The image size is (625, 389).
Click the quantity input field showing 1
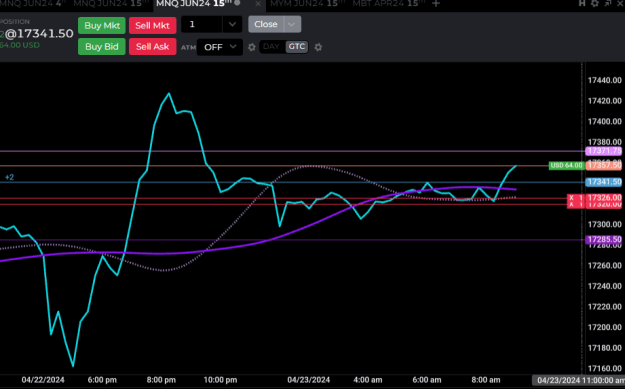click(202, 24)
